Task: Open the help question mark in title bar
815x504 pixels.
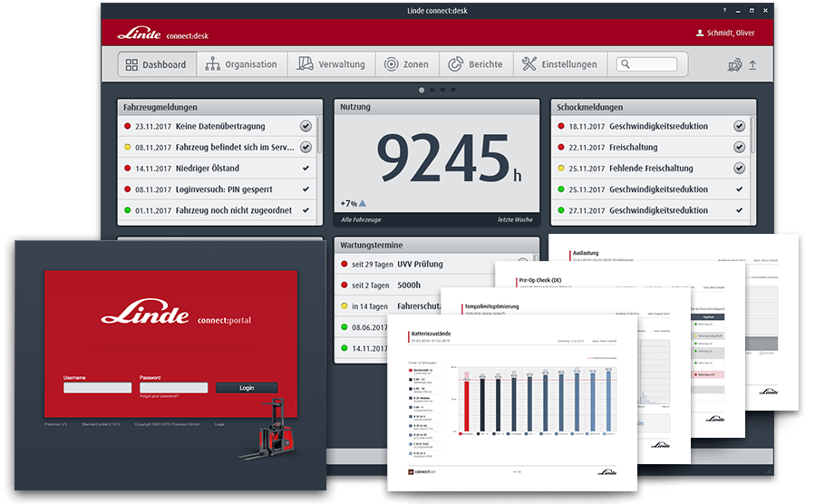Action: click(x=723, y=10)
